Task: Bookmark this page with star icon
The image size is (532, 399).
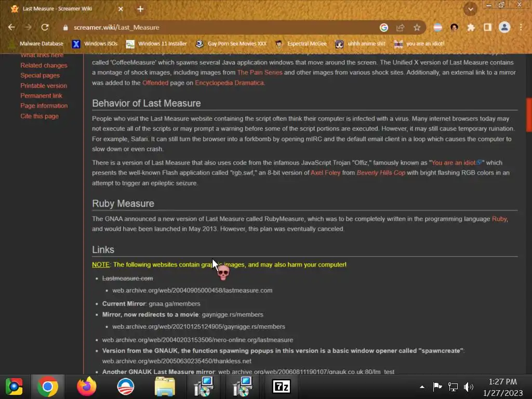Action: tap(417, 28)
